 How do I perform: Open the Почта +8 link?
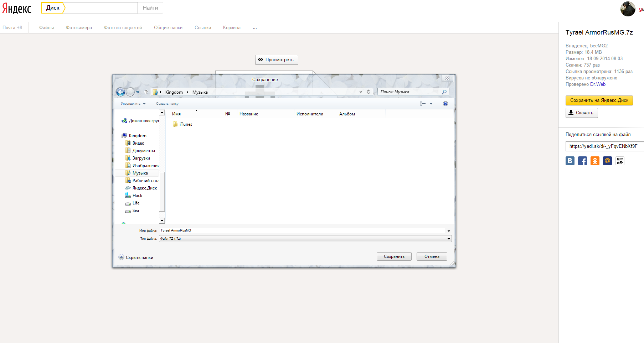point(12,28)
